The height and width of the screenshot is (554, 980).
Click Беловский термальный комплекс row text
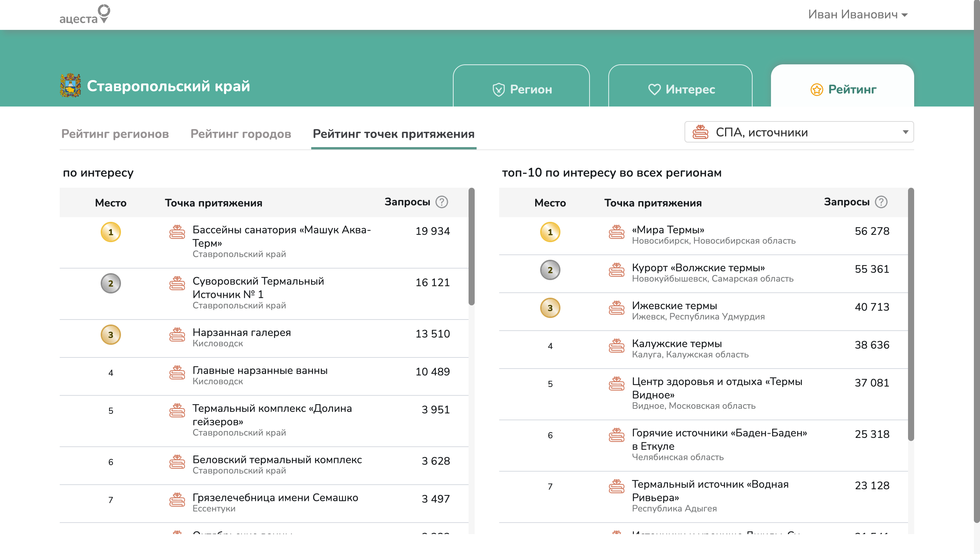277,460
